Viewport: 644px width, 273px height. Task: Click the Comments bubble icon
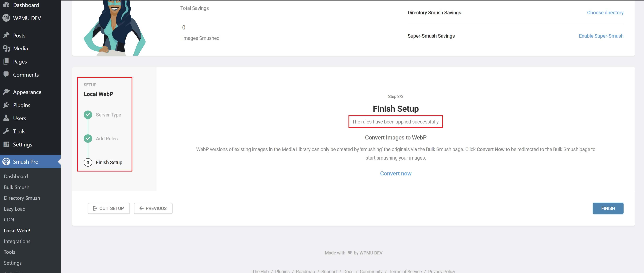pos(6,74)
